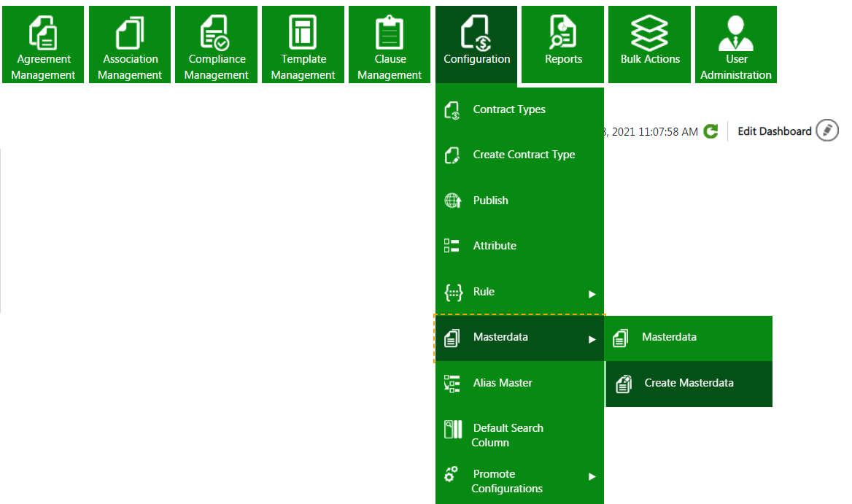Viewport: 852px width, 504px height.
Task: Select Create Masterdata in the submenu
Action: pos(689,383)
